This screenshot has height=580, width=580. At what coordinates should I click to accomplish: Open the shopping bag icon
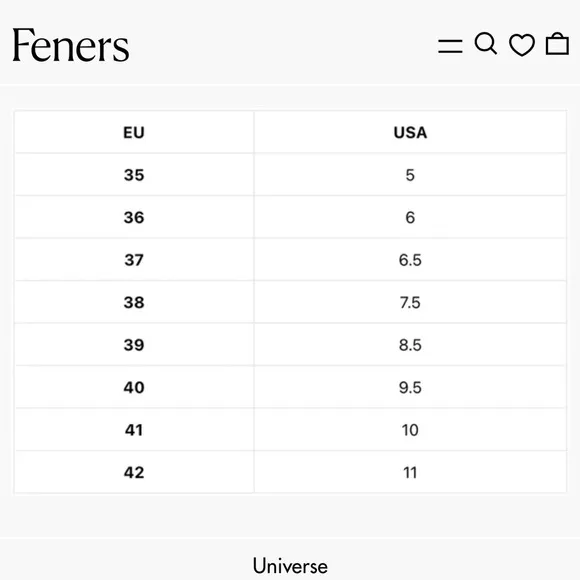coord(557,44)
